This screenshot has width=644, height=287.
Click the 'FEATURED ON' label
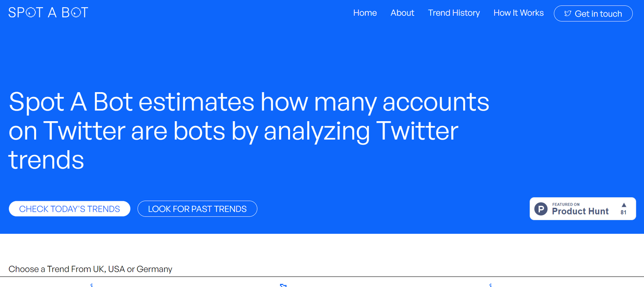click(x=566, y=204)
